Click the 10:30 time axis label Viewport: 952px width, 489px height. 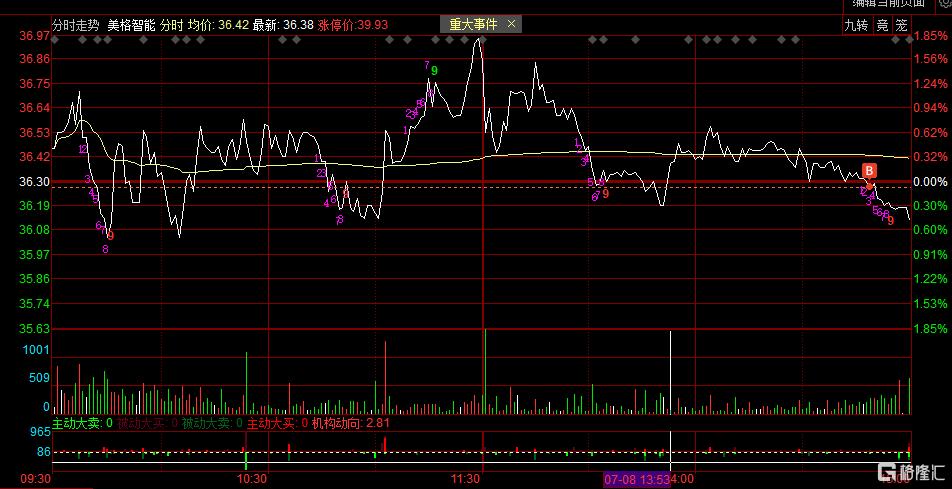pos(252,478)
